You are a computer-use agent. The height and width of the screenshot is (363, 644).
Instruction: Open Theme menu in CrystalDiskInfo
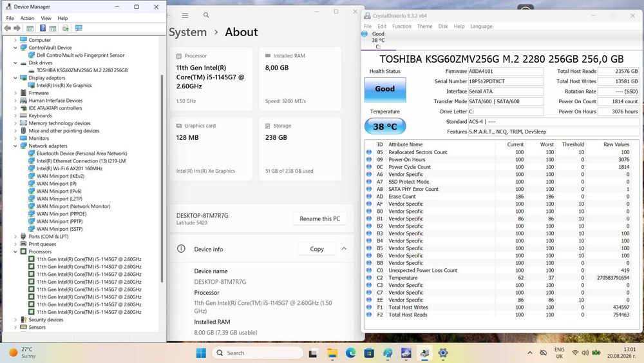click(x=424, y=26)
